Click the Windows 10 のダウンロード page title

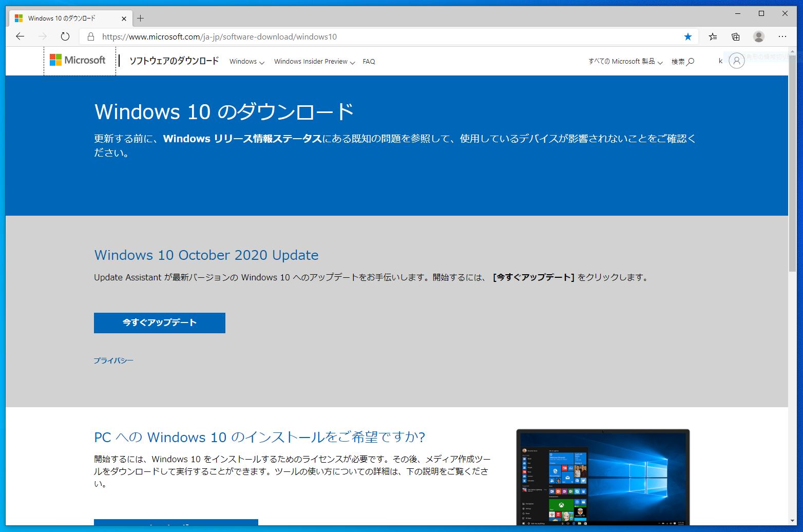224,111
